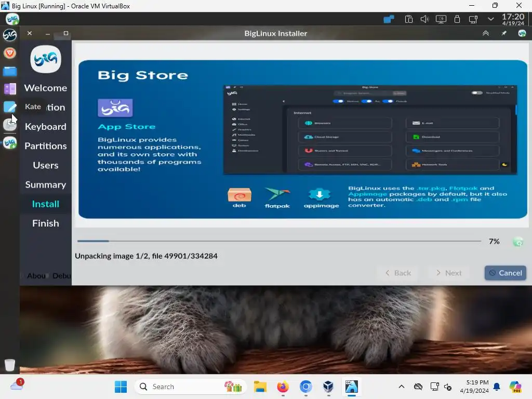Launch Brave browser from the dock
The image size is (532, 399).
point(10,52)
